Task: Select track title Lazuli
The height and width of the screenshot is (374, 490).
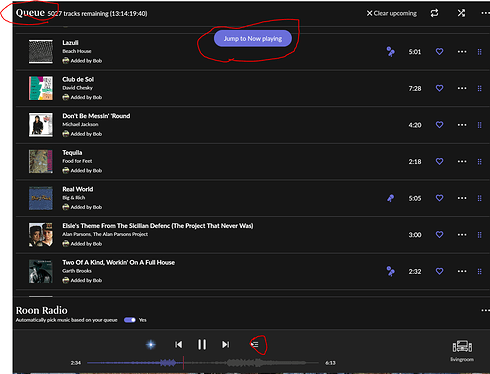Action: [70, 43]
